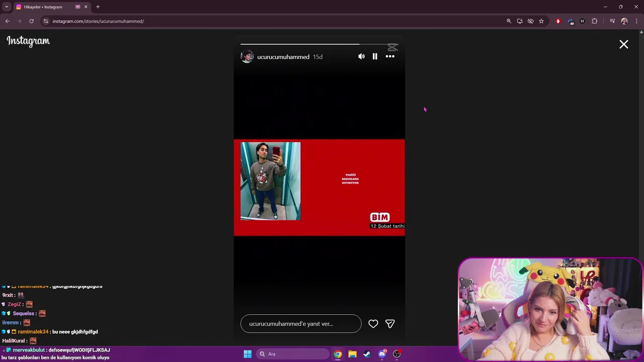Open the Windows Start menu
This screenshot has height=362, width=644.
248,354
